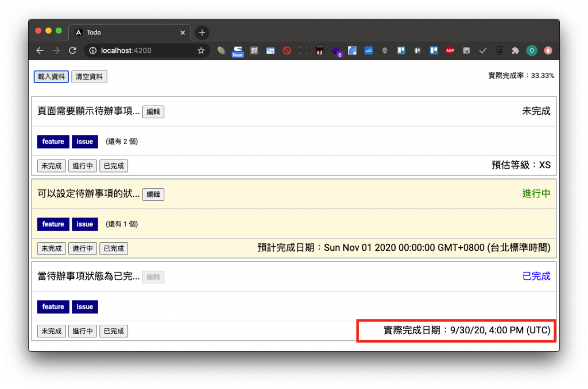View site information icon beside localhost
588x389 pixels.
point(92,50)
